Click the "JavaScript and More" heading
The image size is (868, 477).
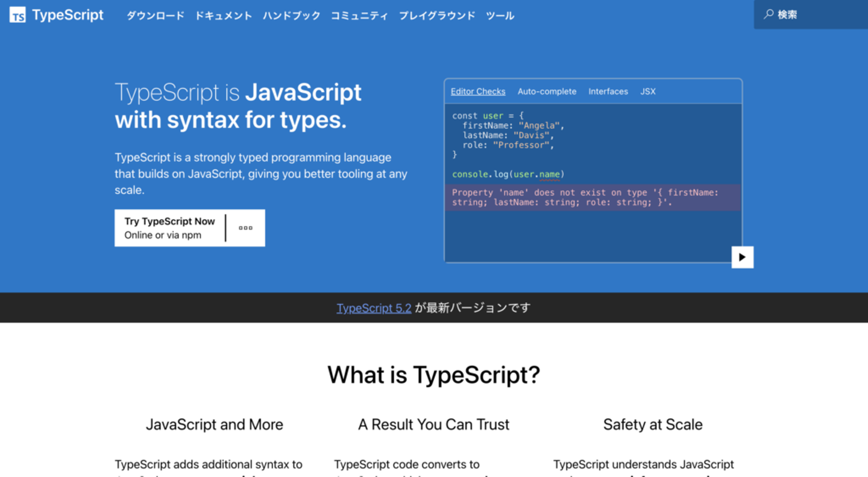click(x=215, y=425)
